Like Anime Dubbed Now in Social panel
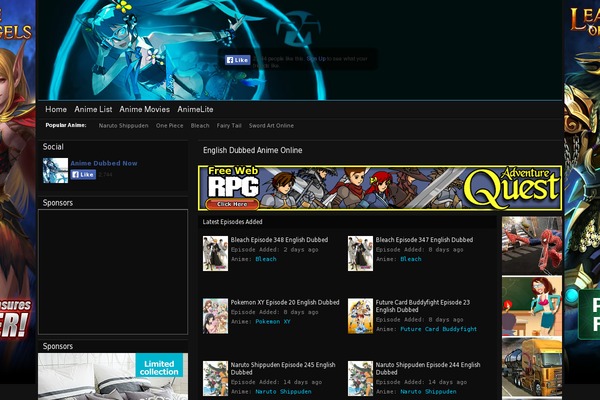Viewport: 600px width, 400px height. pyautogui.click(x=83, y=175)
